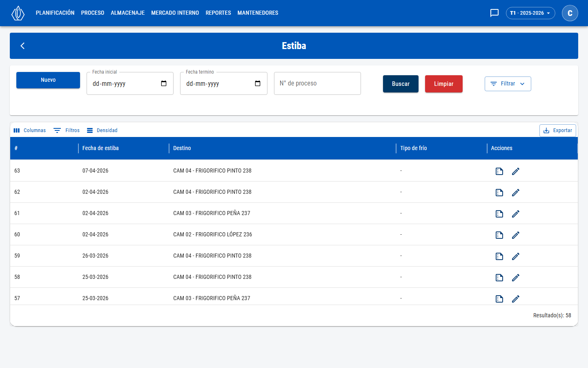Focus the Fecha inicial date field
Viewport: 588px width, 368px height.
130,83
